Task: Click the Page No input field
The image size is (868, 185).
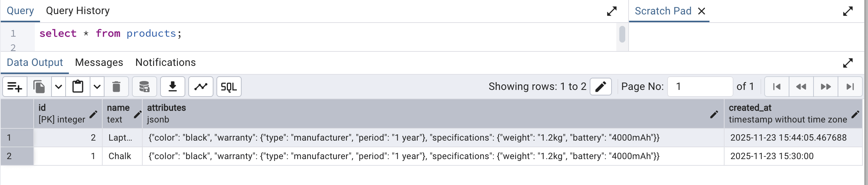Action: point(700,87)
